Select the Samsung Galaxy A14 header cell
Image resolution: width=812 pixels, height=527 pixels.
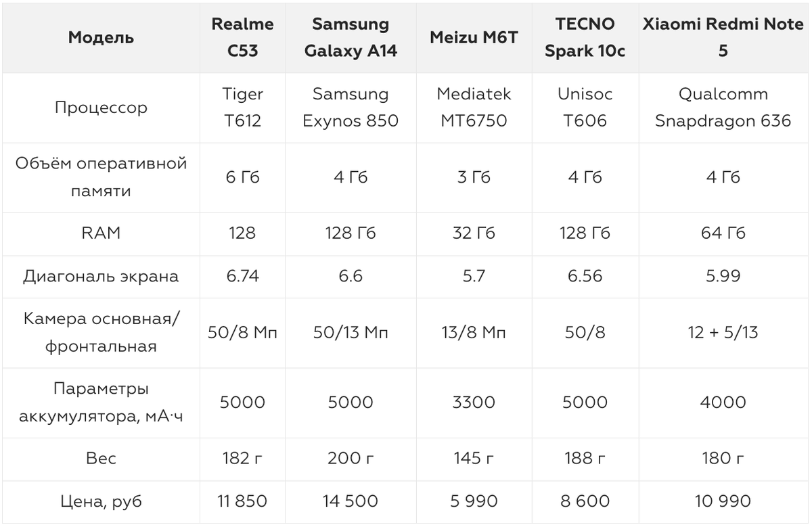(351, 37)
